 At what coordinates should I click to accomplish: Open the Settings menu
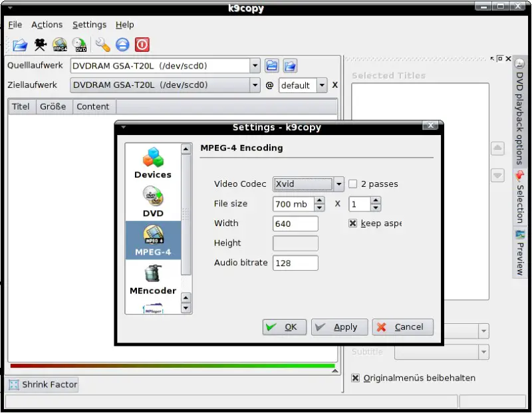click(89, 25)
